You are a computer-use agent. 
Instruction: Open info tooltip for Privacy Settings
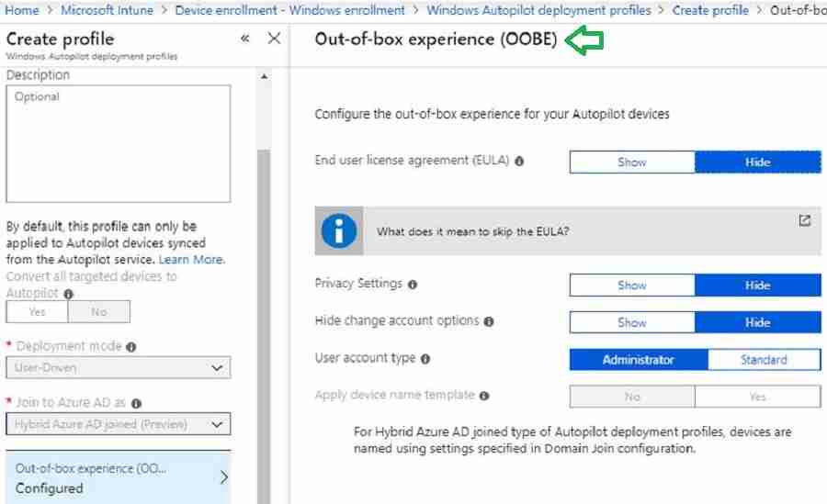pyautogui.click(x=413, y=285)
